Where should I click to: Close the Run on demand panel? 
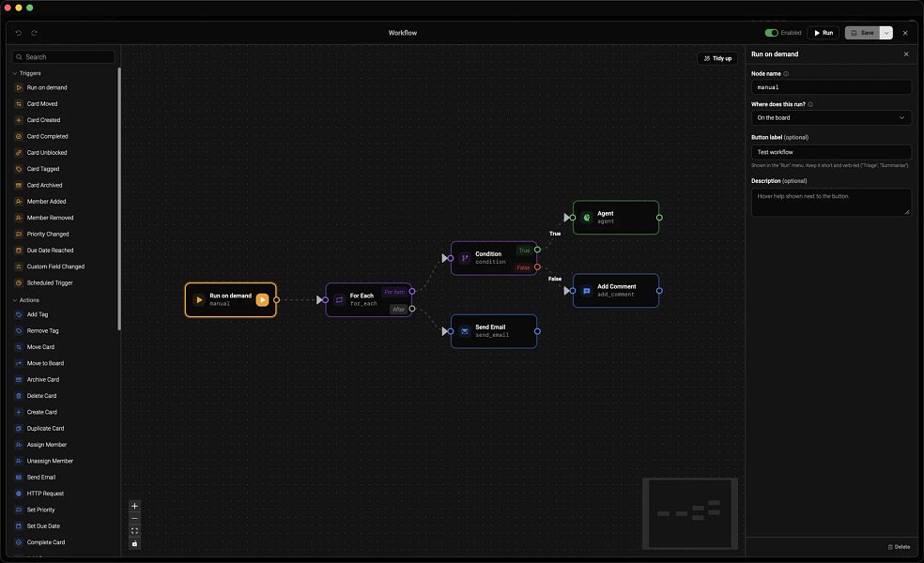[906, 54]
